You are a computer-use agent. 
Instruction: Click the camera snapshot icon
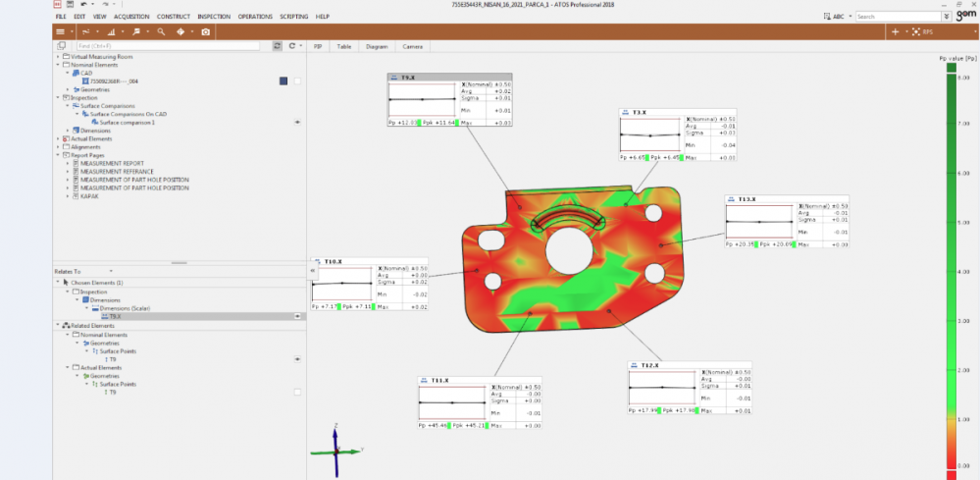pyautogui.click(x=205, y=31)
